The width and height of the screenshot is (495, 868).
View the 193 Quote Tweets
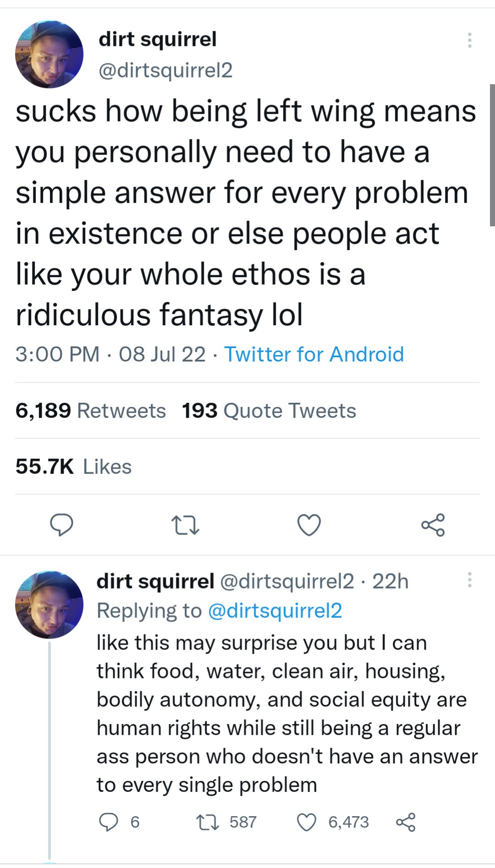[x=269, y=411]
